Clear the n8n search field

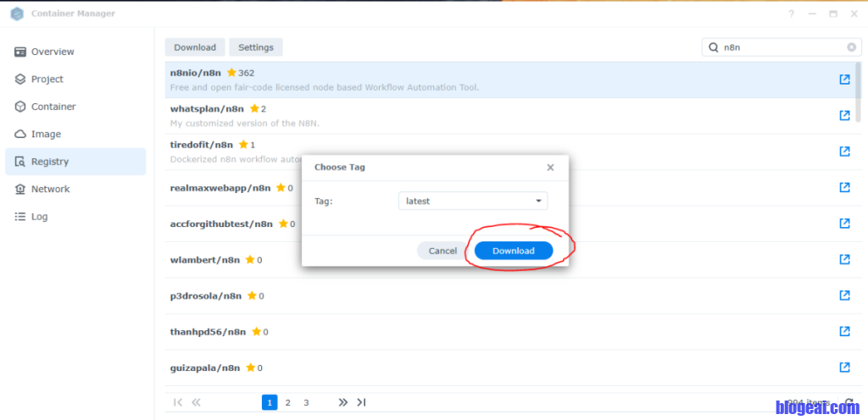point(851,47)
